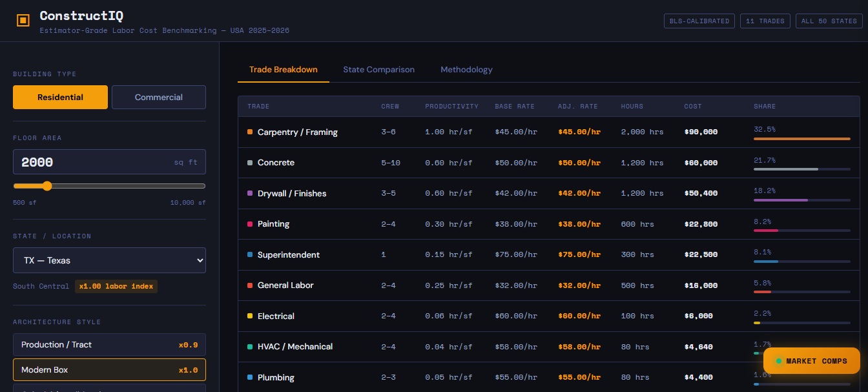868x392 pixels.
Task: Click the floor area slider handle
Action: [46, 186]
